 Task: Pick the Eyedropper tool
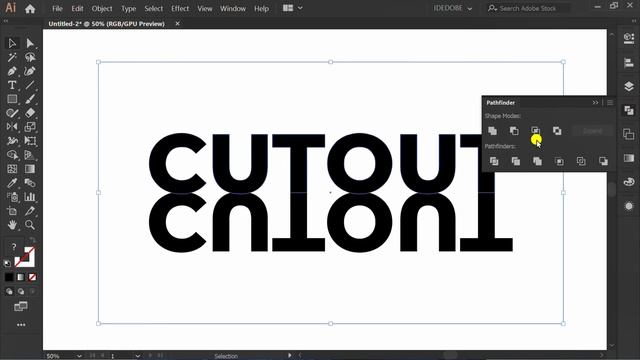tap(12, 182)
